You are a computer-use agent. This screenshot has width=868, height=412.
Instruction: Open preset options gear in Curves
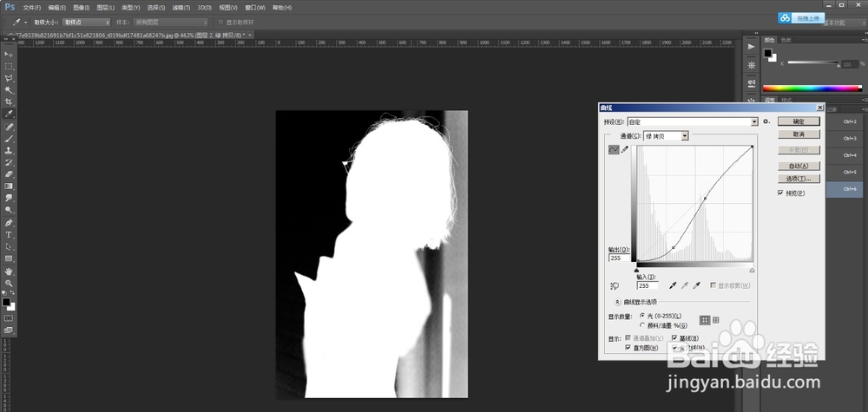(x=766, y=121)
